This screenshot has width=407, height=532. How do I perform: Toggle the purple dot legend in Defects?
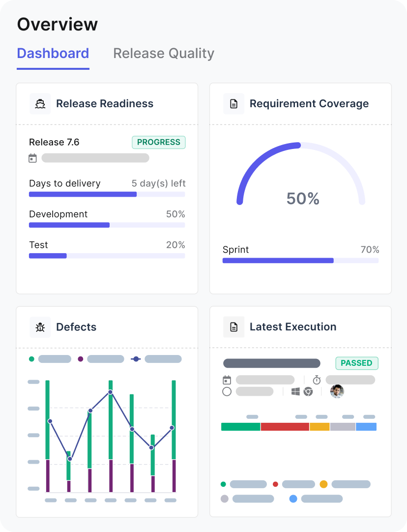(81, 359)
